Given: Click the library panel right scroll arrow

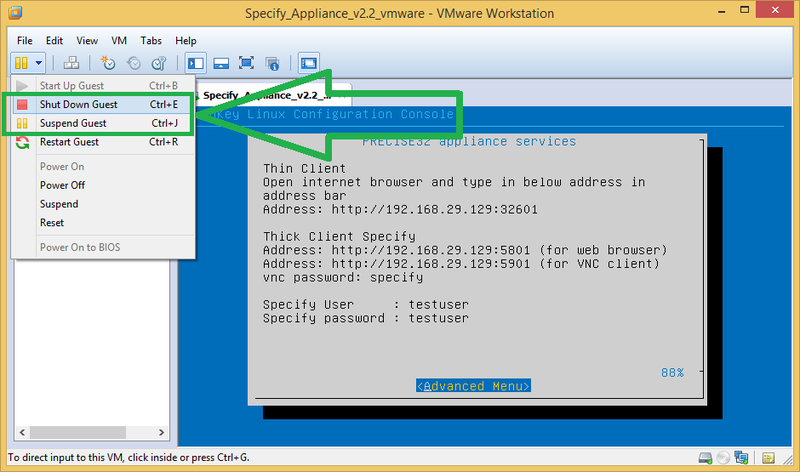Looking at the screenshot, I should [x=161, y=432].
